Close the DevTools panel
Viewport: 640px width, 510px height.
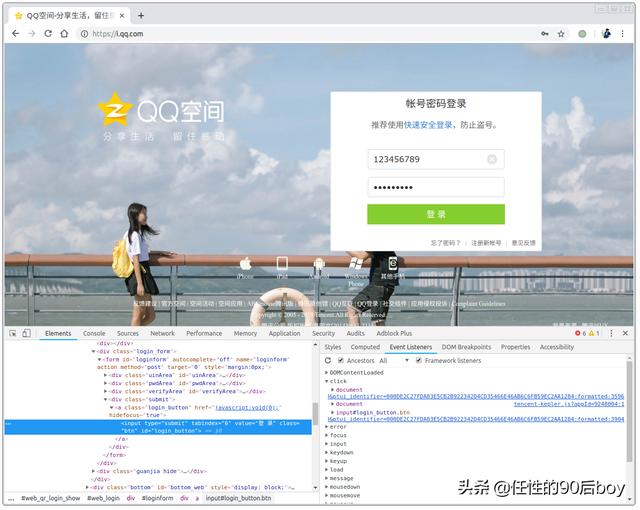[625, 333]
